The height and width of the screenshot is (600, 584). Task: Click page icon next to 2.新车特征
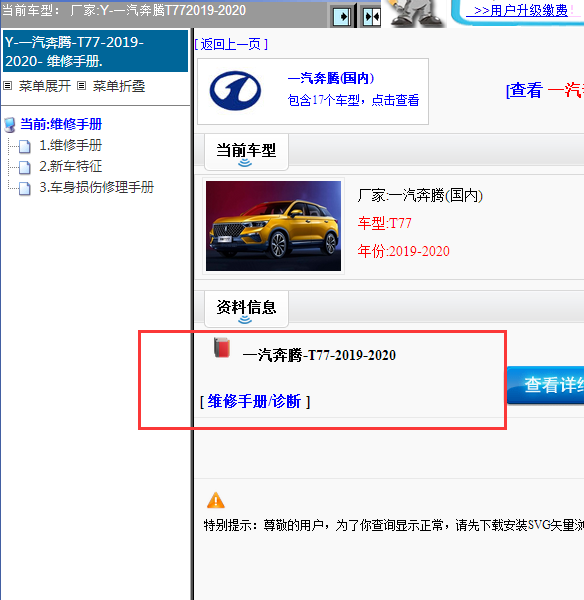(x=25, y=167)
